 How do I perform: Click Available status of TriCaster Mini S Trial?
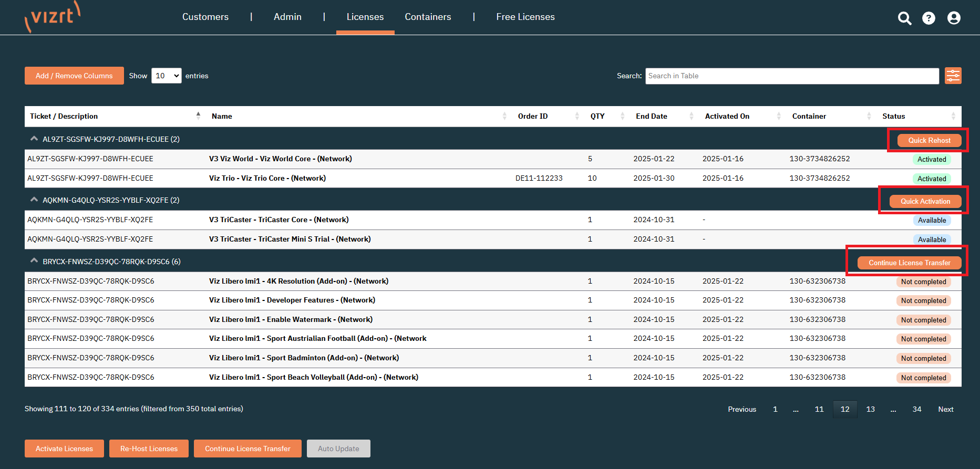pyautogui.click(x=932, y=239)
